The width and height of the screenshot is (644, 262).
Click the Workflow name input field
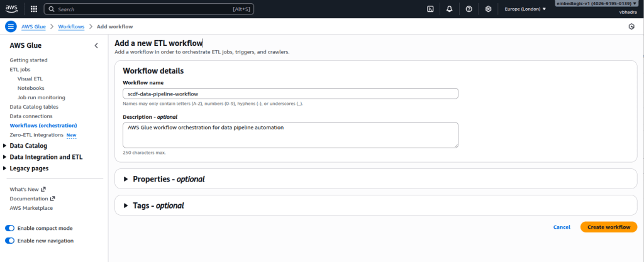(x=290, y=94)
